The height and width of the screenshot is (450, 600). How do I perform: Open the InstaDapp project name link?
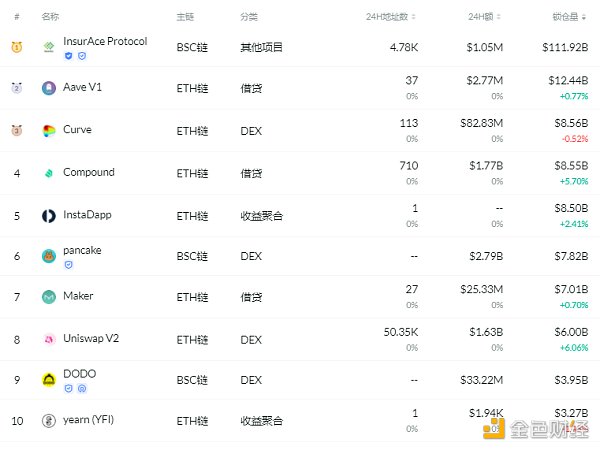[x=89, y=214]
